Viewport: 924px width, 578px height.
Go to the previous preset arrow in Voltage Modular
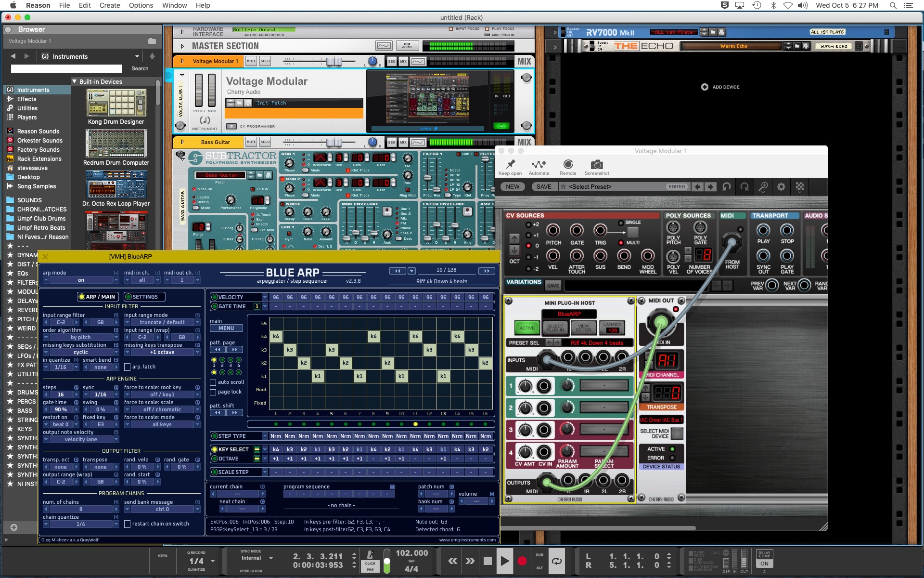pyautogui.click(x=697, y=187)
